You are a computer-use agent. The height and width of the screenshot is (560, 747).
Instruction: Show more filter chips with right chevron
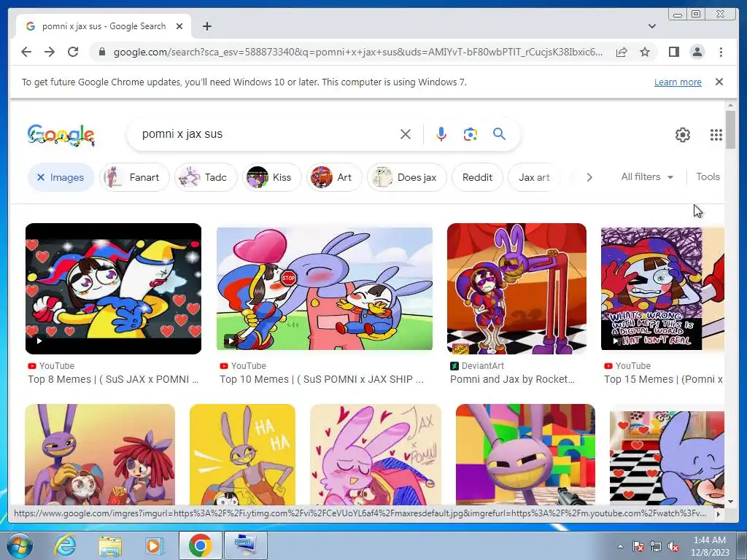pos(589,177)
